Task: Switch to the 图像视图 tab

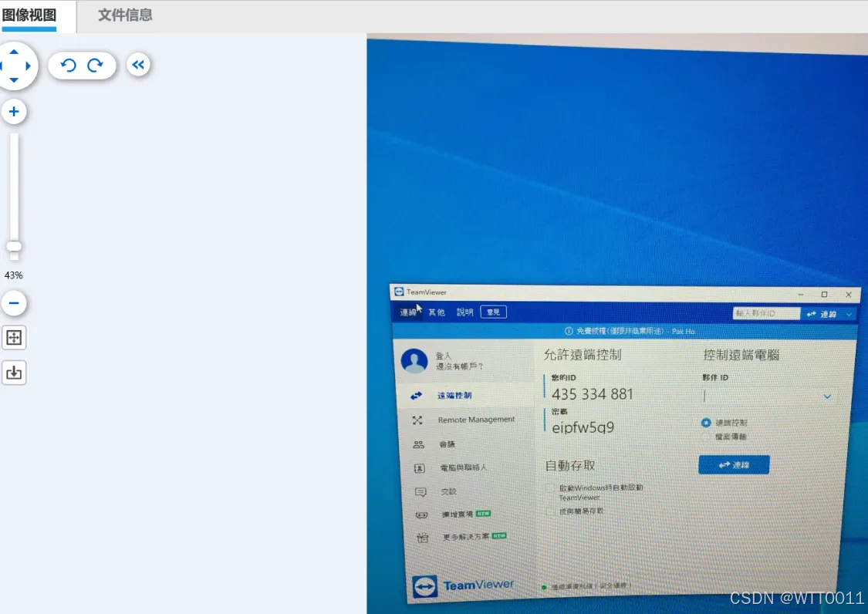Action: [29, 15]
